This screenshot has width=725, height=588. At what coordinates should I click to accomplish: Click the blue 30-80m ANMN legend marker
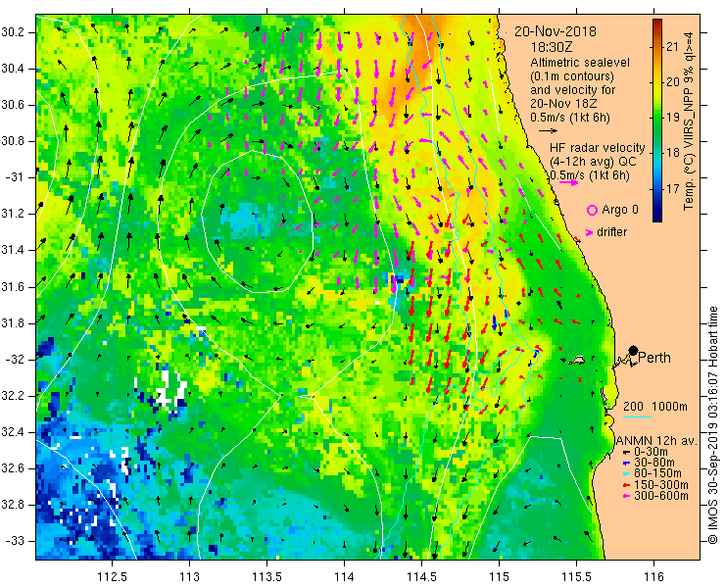tap(626, 464)
